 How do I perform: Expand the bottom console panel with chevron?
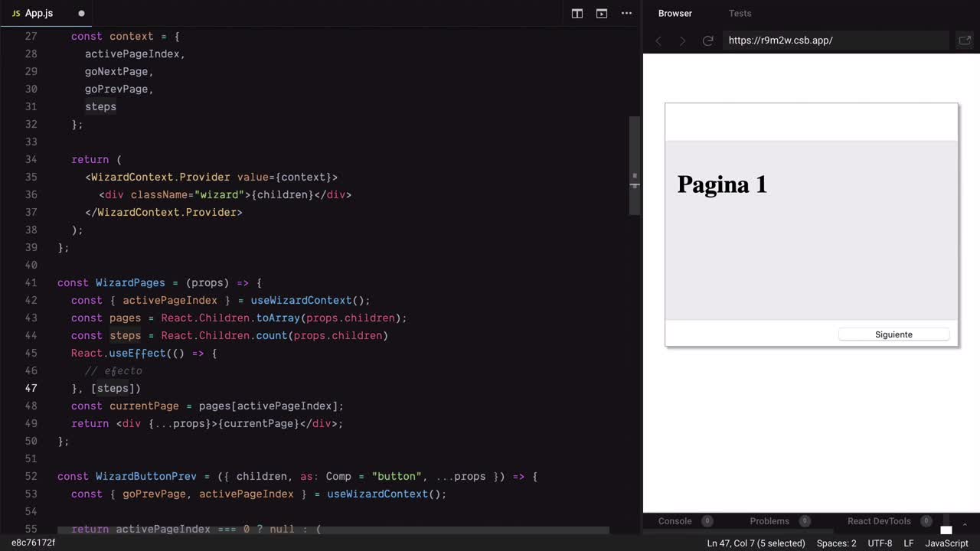tap(965, 525)
